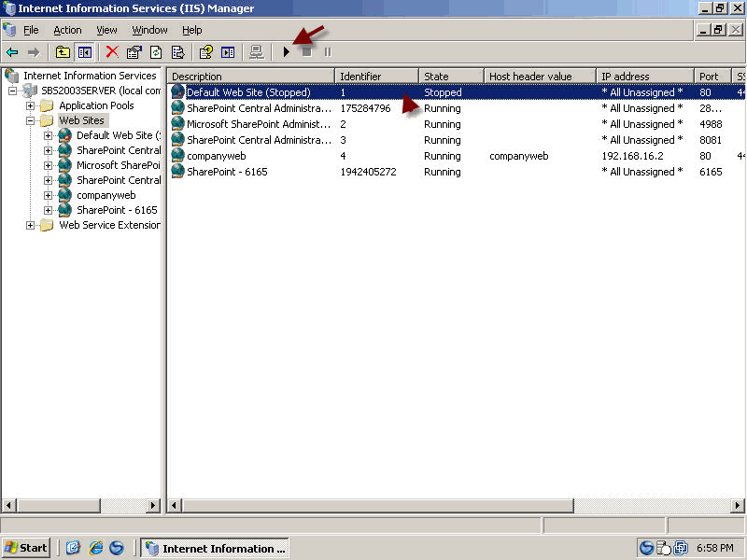Click the system tray clock 6:58 PM
Screen dimensions: 747x560
pyautogui.click(x=714, y=548)
